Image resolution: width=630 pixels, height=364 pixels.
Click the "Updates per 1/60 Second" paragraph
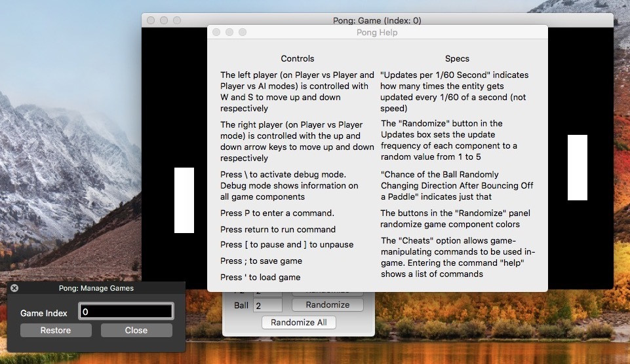(x=454, y=92)
